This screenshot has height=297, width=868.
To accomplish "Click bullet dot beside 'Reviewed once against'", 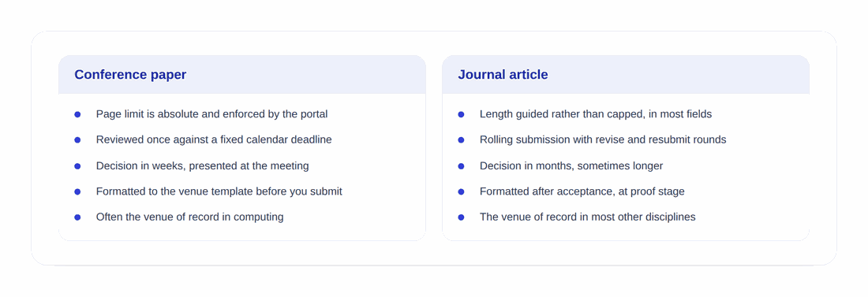I will pos(77,140).
